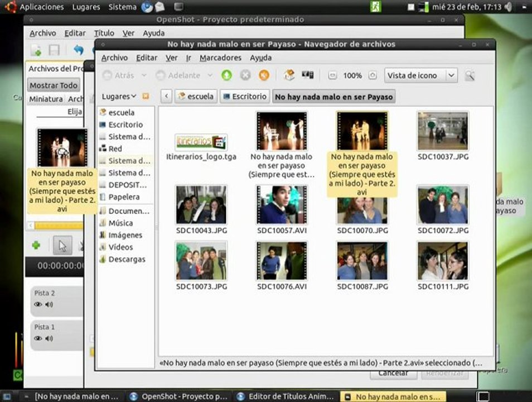The height and width of the screenshot is (402, 532).
Task: Switch to OpenShot - Proyecto taskbar window
Action: pos(180,396)
